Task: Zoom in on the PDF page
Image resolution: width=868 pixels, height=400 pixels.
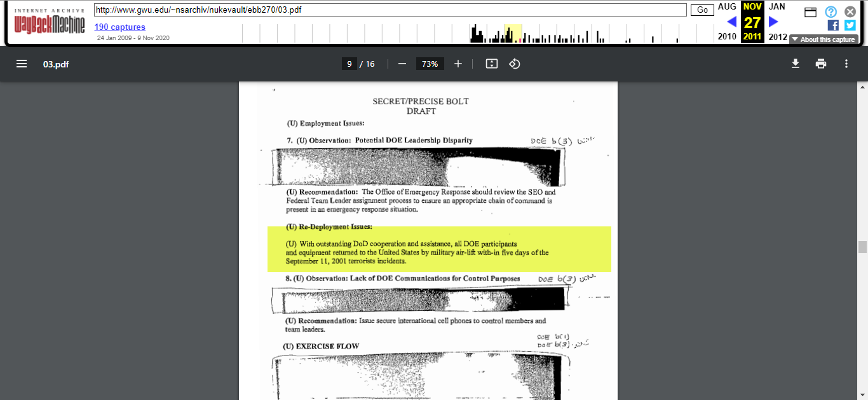Action: pyautogui.click(x=458, y=64)
